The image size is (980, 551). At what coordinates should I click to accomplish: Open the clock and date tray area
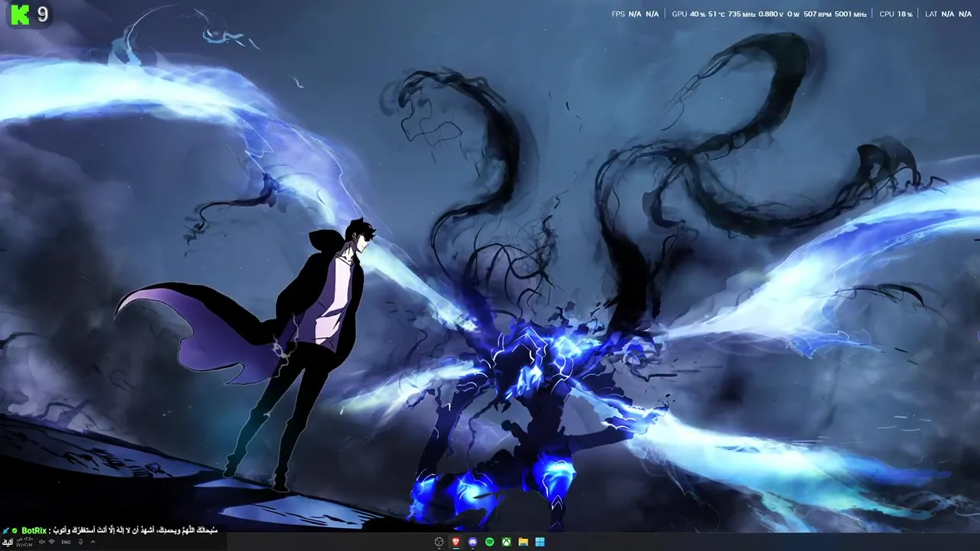[x=24, y=542]
